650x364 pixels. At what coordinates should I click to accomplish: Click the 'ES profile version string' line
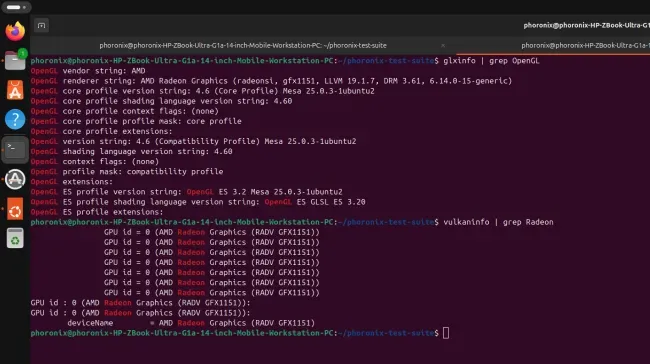pos(187,192)
